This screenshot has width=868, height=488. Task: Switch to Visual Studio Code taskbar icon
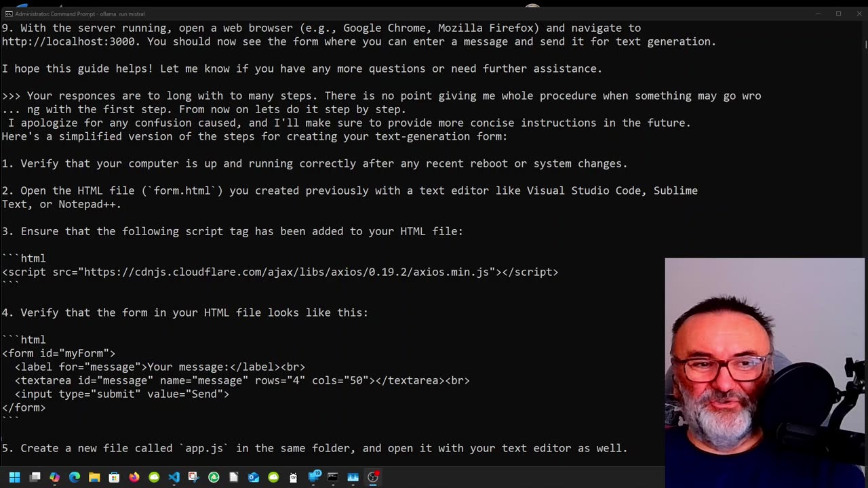click(174, 477)
